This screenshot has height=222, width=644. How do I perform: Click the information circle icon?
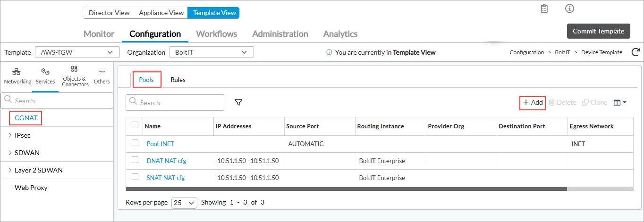tap(569, 9)
